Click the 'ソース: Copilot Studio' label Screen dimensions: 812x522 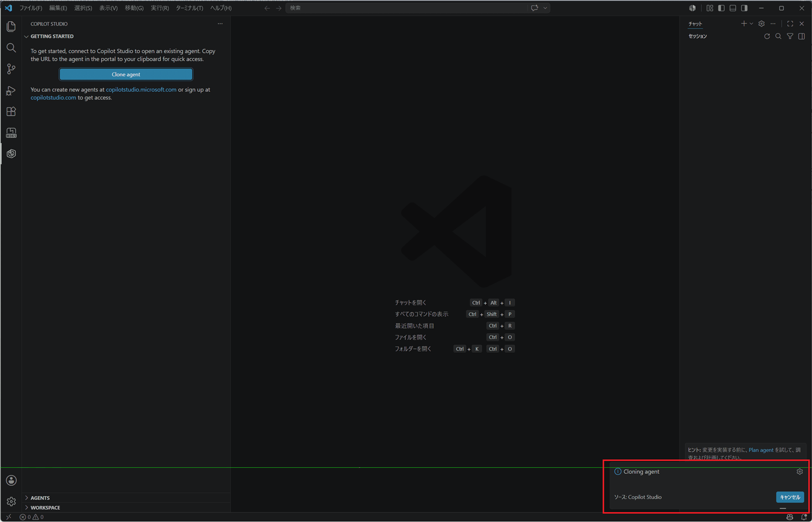click(638, 497)
